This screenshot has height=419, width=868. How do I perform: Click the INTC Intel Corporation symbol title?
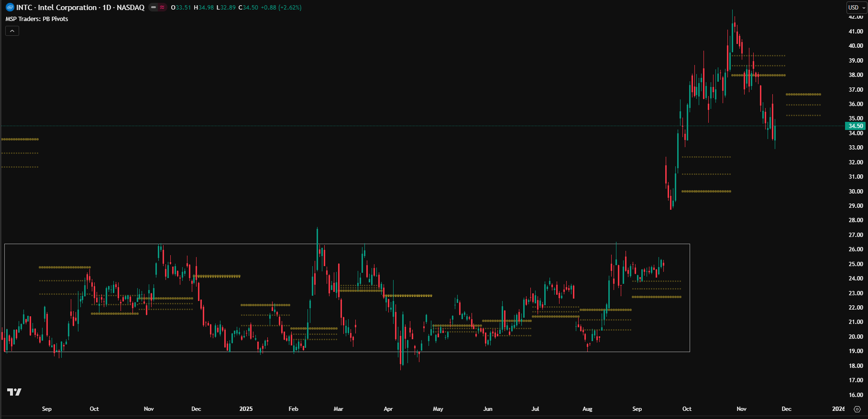80,7
